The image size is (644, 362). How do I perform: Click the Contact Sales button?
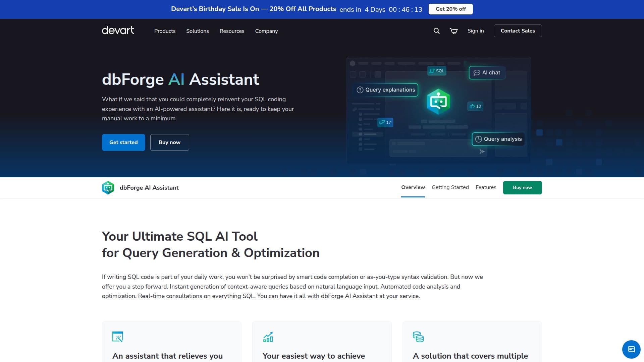pyautogui.click(x=518, y=31)
